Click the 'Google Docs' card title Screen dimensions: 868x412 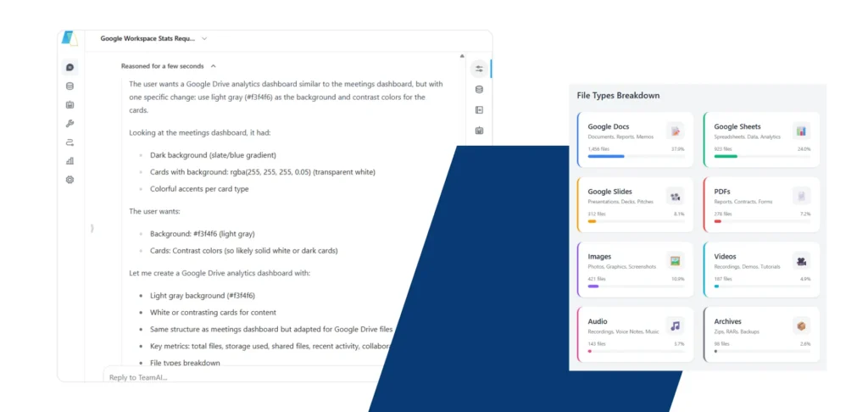[x=609, y=127]
